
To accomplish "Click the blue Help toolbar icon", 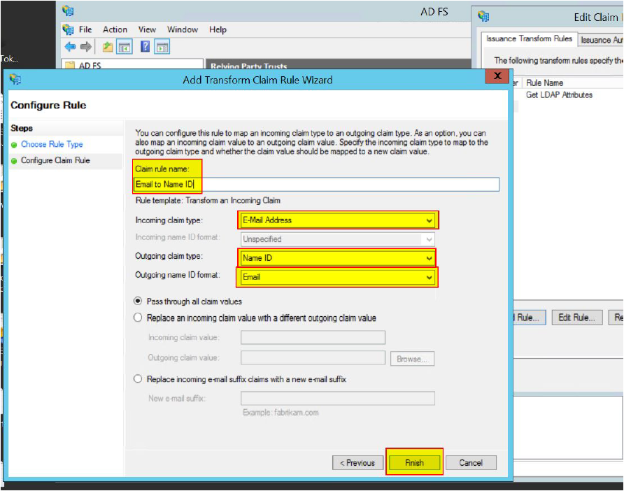I will coord(146,47).
